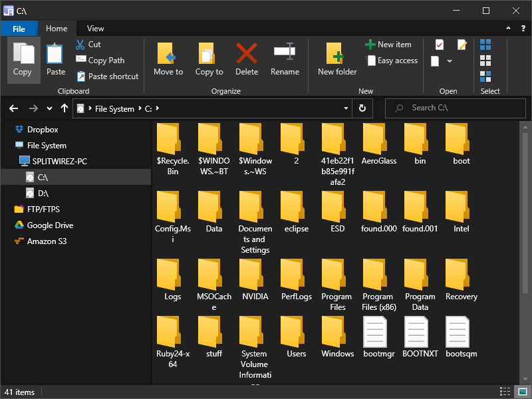The width and height of the screenshot is (532, 399).
Task: Click Copy Path in Clipboard group
Action: click(100, 61)
